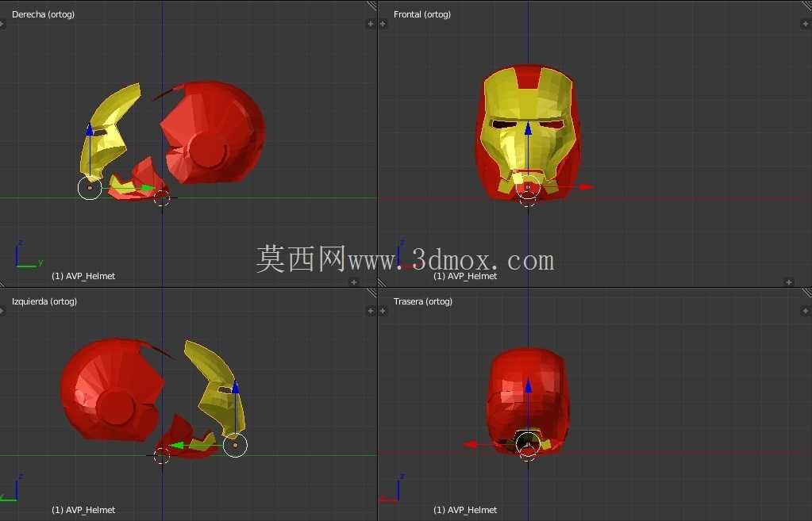This screenshot has width=812, height=521.
Task: Select yellow faceplate in Frontal view
Action: [528, 103]
